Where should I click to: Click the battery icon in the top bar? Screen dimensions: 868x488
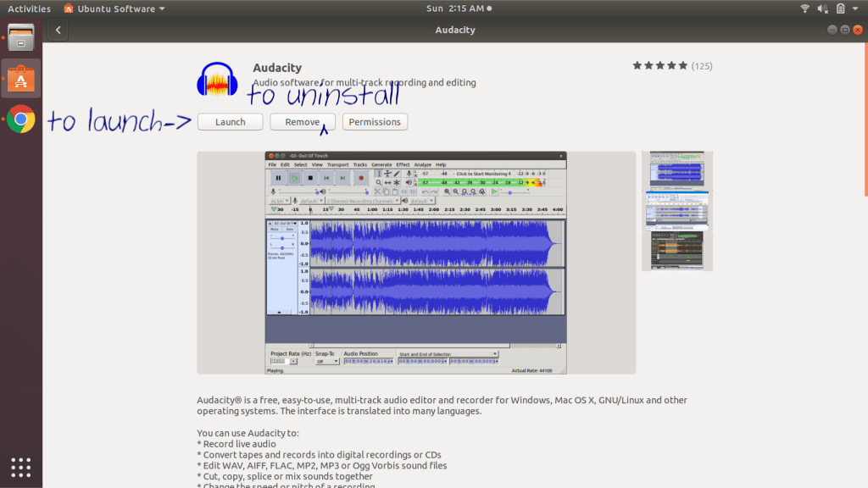840,8
